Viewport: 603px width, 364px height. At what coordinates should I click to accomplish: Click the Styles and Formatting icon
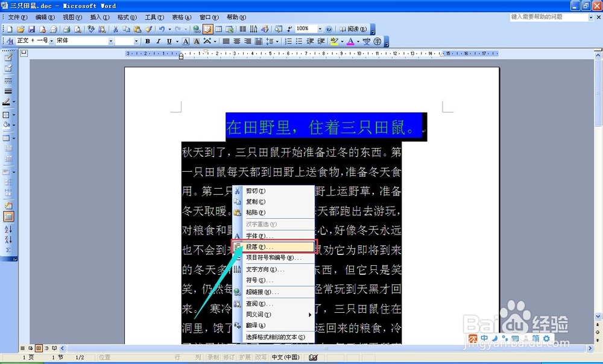[x=10, y=41]
